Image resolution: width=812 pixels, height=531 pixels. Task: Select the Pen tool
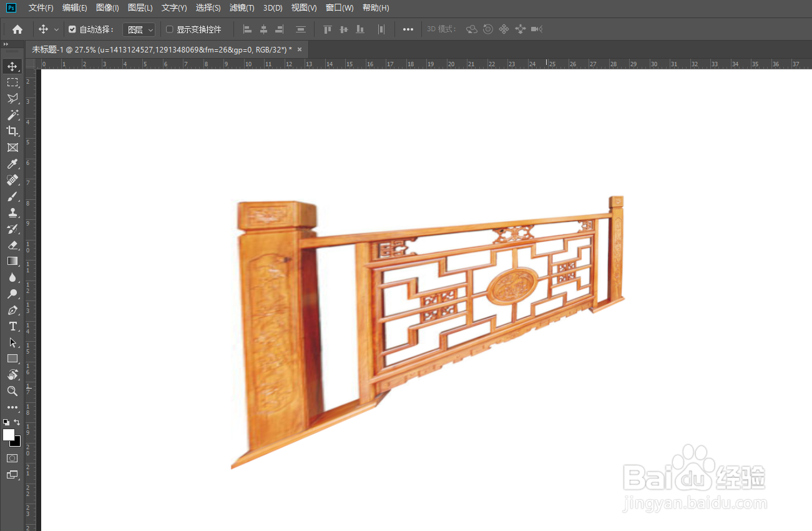(x=12, y=310)
